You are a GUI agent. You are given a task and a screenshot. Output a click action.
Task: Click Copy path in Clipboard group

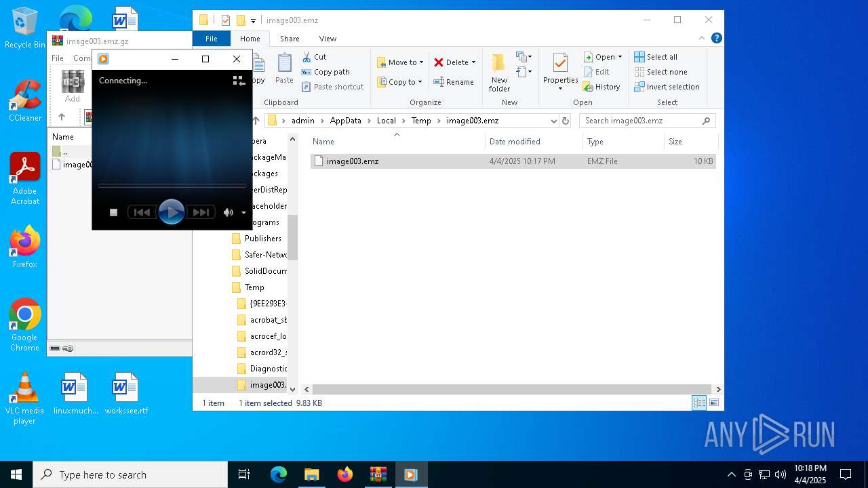325,72
